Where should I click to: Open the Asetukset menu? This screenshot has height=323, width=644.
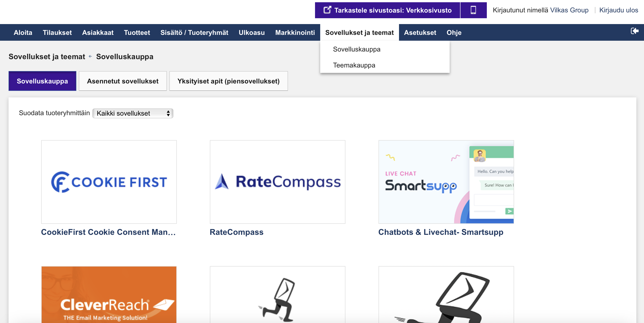(x=420, y=32)
